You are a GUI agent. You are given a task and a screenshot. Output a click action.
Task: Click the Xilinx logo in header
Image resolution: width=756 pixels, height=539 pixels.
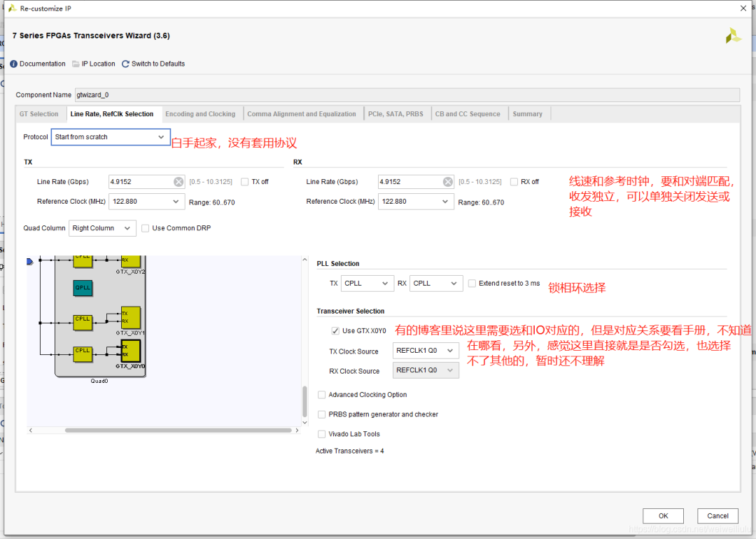tap(734, 36)
